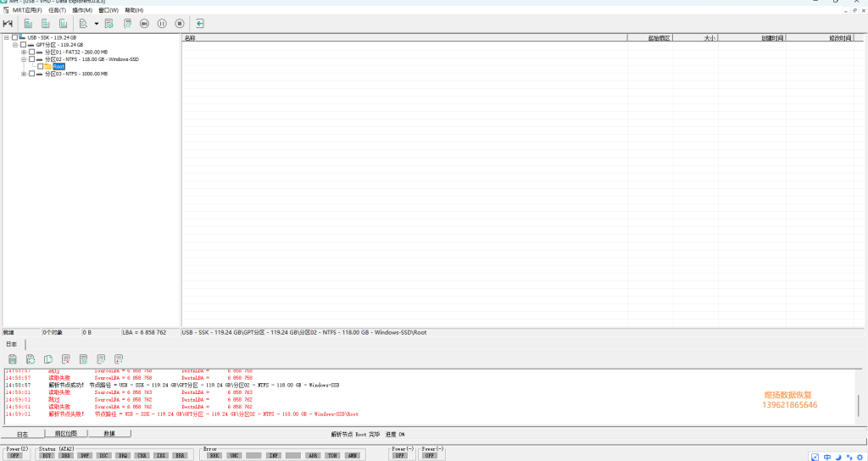Viewport: 868px width, 461px height.
Task: Click the first toolbar icon with facing arrows
Action: (x=8, y=23)
